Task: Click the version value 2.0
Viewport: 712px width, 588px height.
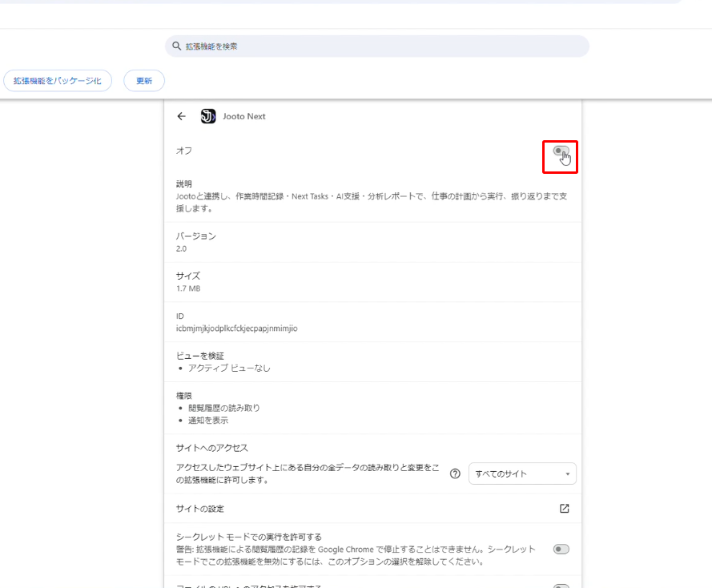Action: [181, 248]
